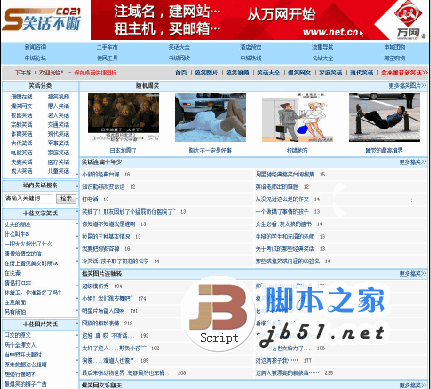
Task: Open the 从没见过这么美的作文 joke
Action: click(282, 199)
